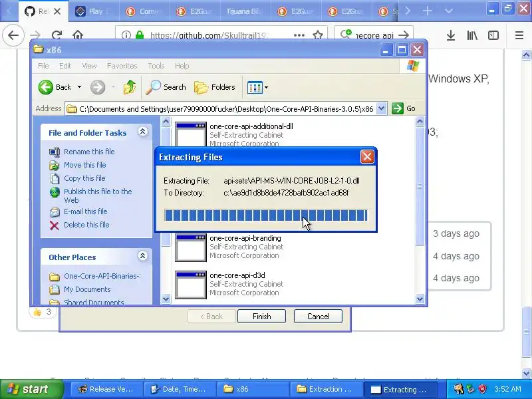This screenshot has width=532, height=399.
Task: Open Firefox page actions three dots
Action: click(x=299, y=35)
